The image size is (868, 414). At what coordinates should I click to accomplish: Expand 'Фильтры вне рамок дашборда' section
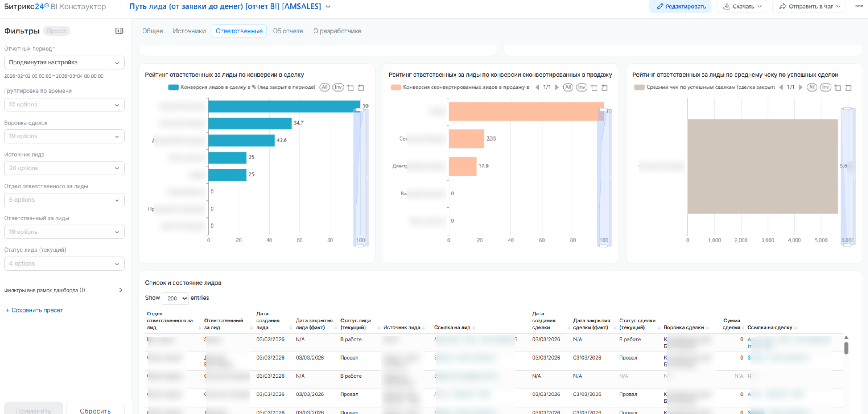point(120,290)
